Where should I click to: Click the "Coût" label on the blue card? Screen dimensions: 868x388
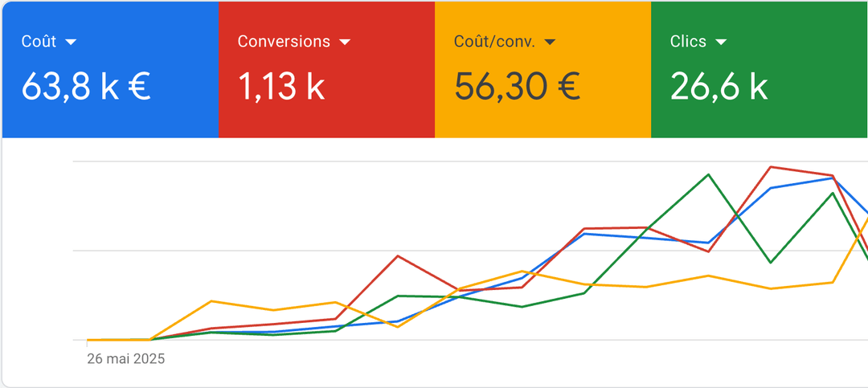39,42
